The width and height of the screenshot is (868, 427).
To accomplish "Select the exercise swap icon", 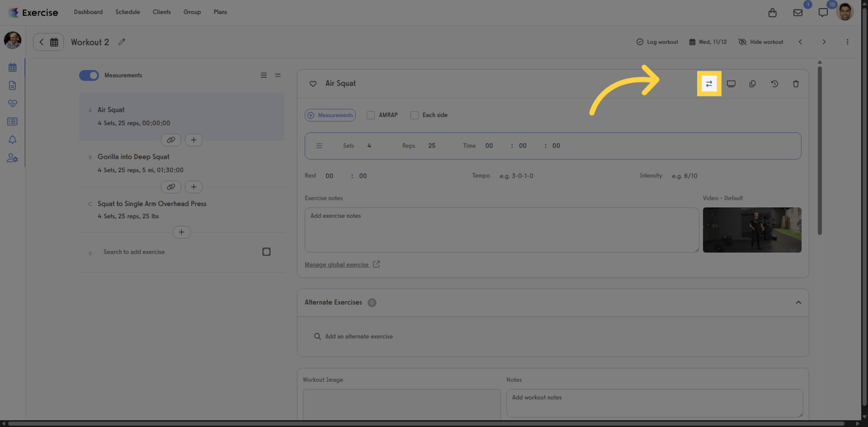I will 709,83.
